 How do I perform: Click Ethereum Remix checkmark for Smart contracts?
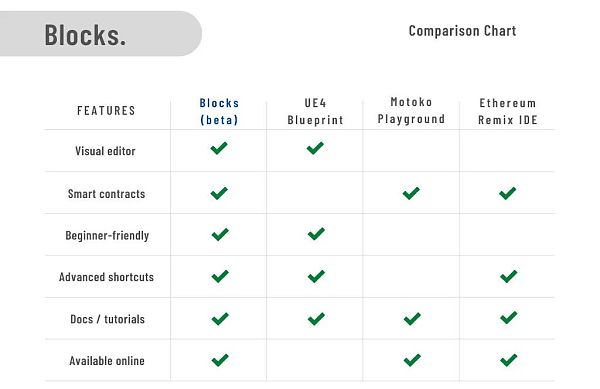click(508, 193)
